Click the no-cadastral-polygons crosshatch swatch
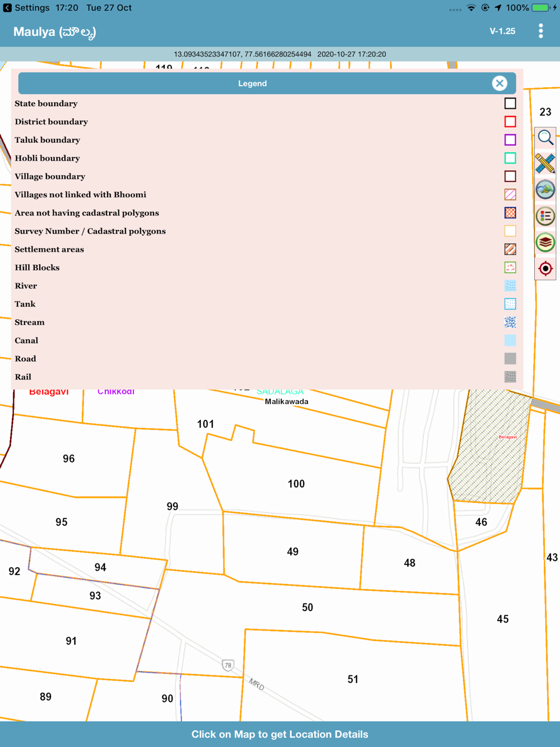 point(510,213)
